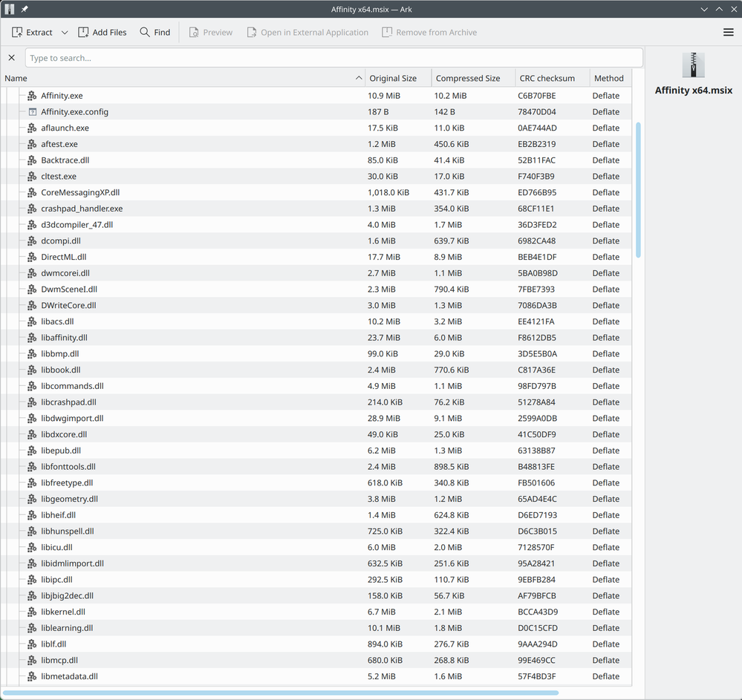Click the DWriteCore.dll file icon
The height and width of the screenshot is (700, 742).
(x=32, y=305)
